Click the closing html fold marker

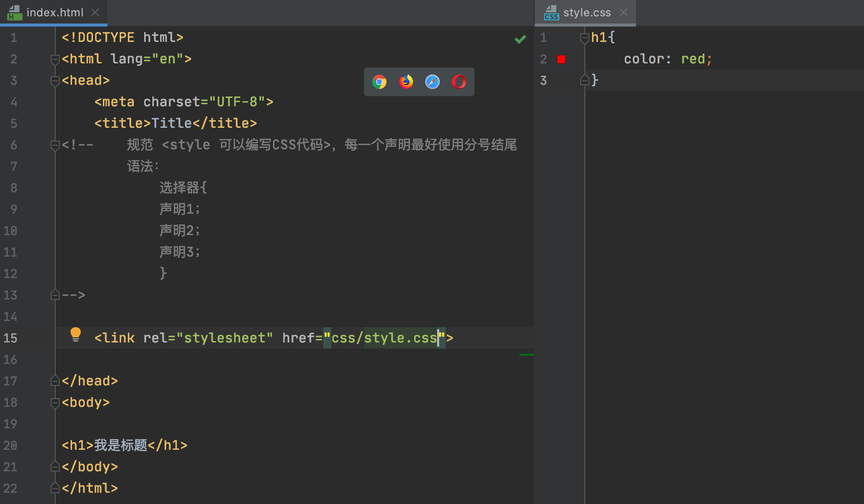[55, 488]
